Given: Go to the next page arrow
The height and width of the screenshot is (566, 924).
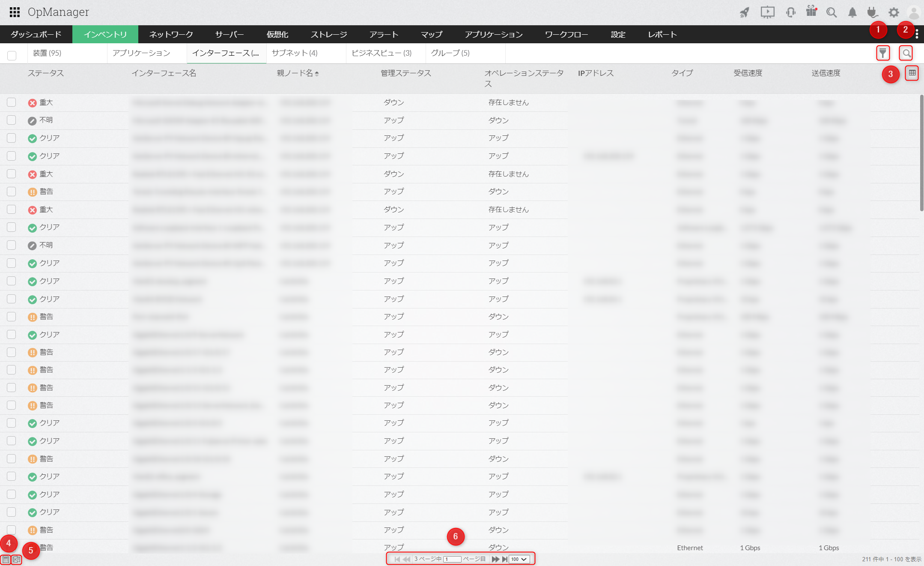Looking at the screenshot, I should point(495,559).
